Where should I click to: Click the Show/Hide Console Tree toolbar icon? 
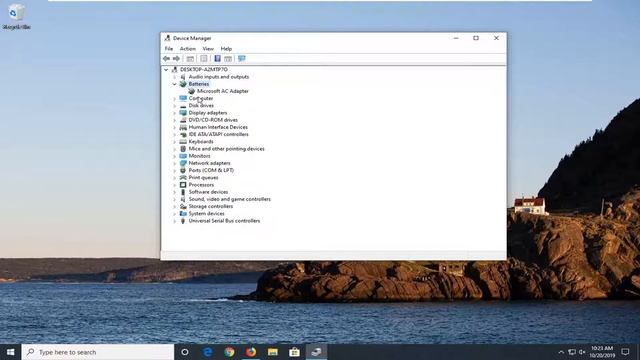tap(190, 59)
